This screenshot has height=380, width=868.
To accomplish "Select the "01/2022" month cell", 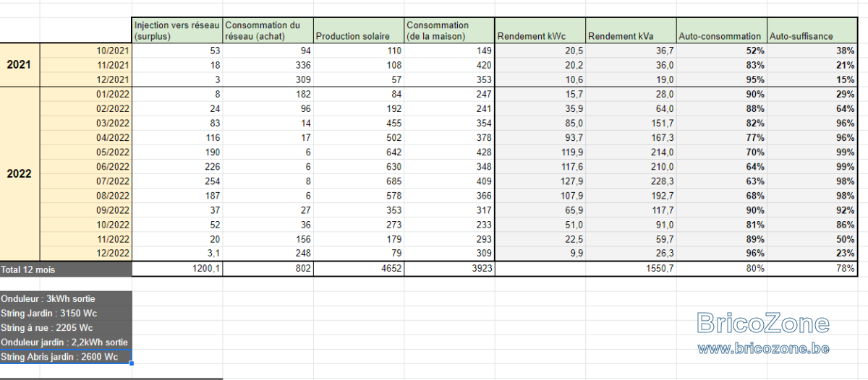I will pos(86,94).
